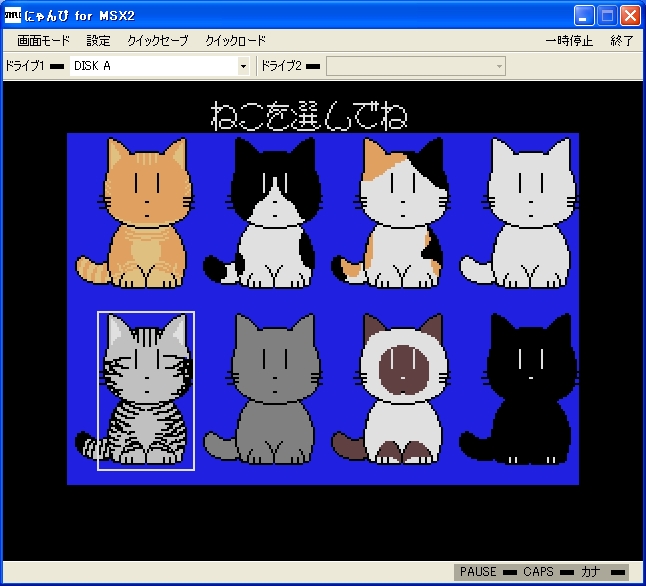Open the 画面モード menu
Screen dimensions: 646x586
coord(43,41)
